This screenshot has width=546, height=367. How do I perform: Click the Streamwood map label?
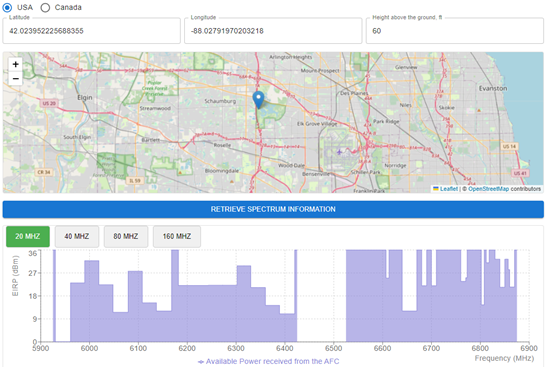[155, 108]
